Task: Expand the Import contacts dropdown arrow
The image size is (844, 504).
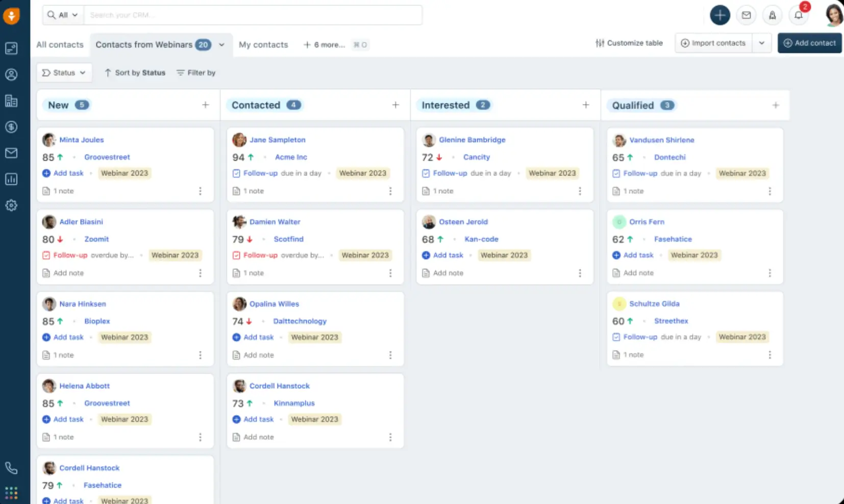Action: [762, 43]
